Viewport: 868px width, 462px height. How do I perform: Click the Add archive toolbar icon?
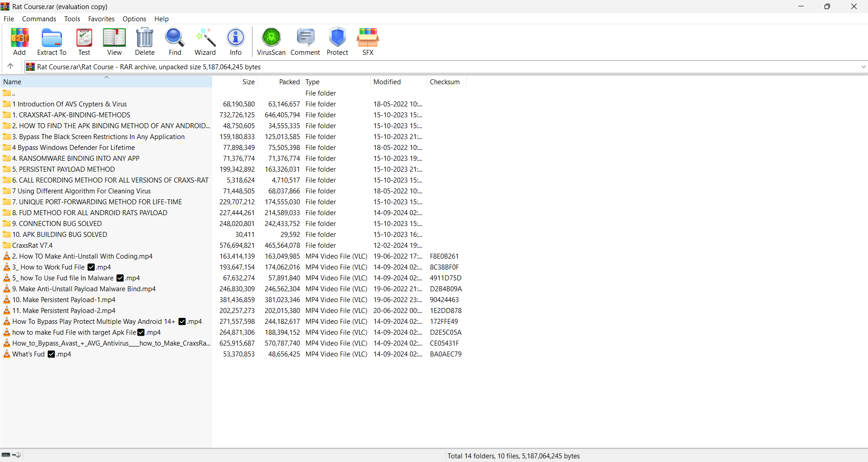[x=19, y=42]
